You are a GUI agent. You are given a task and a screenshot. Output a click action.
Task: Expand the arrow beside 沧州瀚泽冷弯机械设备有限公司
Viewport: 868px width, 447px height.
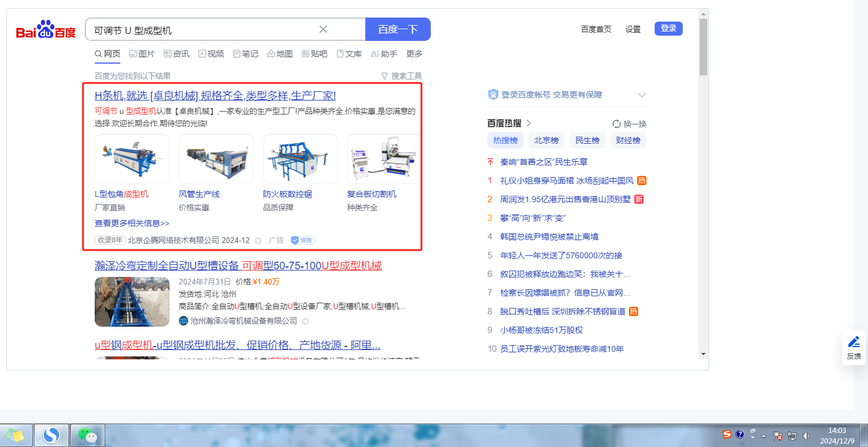coord(305,321)
